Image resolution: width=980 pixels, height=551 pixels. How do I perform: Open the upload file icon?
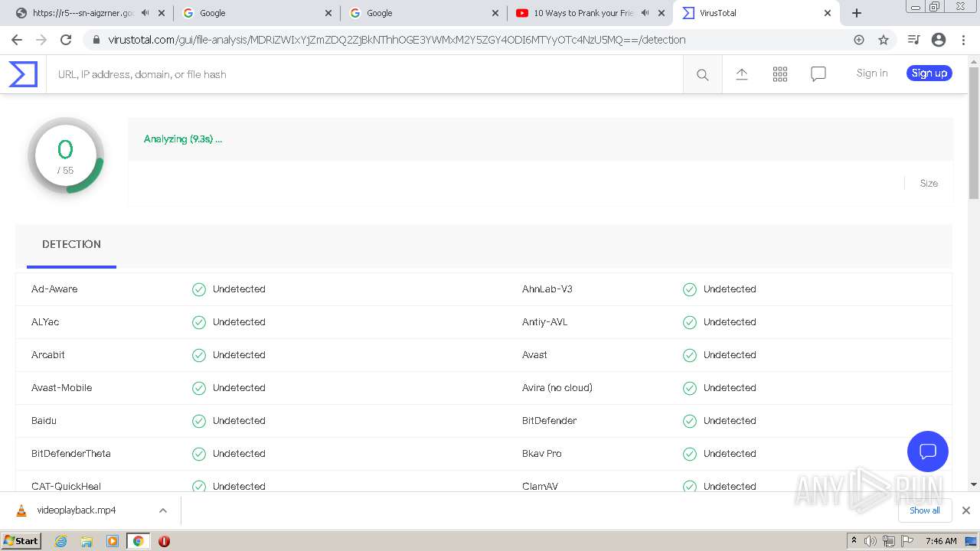[x=741, y=74]
